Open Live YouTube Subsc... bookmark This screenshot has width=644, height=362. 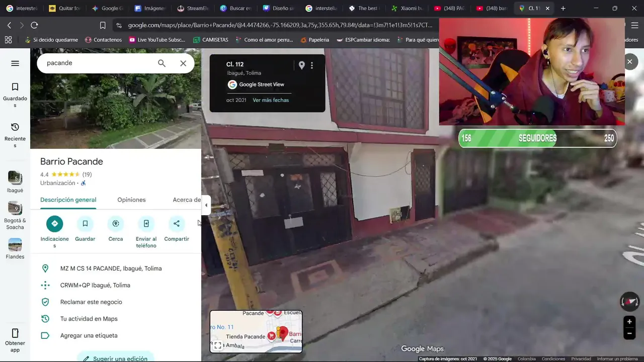[157, 40]
